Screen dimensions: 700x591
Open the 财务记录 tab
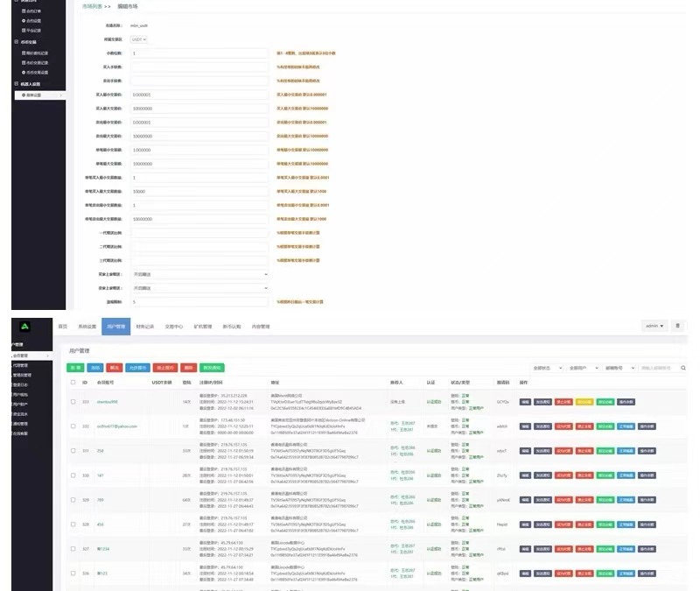(x=144, y=327)
